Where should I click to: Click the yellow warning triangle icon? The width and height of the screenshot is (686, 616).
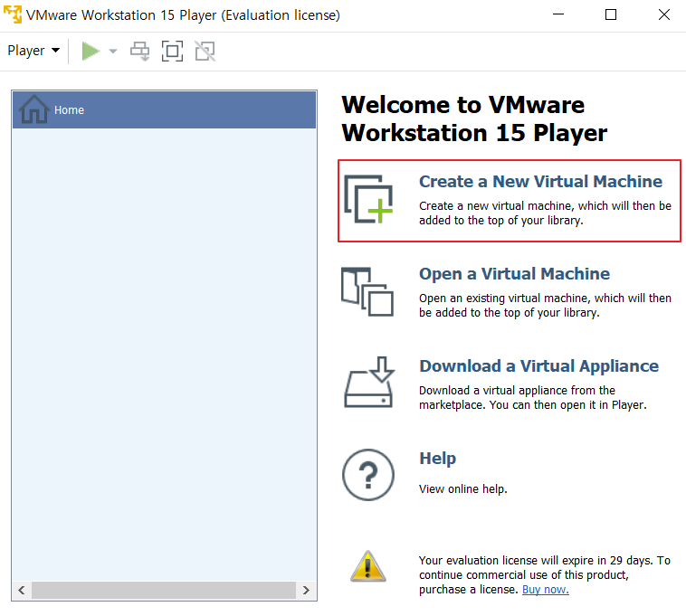pyautogui.click(x=368, y=567)
